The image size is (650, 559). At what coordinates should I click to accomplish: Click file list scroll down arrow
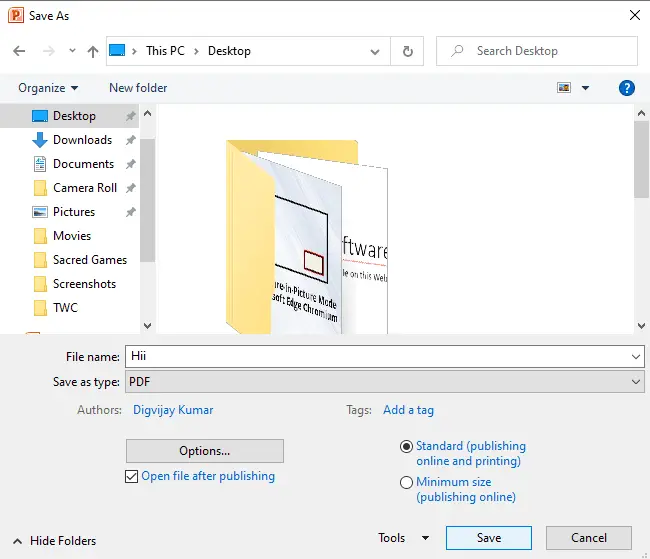[x=641, y=326]
